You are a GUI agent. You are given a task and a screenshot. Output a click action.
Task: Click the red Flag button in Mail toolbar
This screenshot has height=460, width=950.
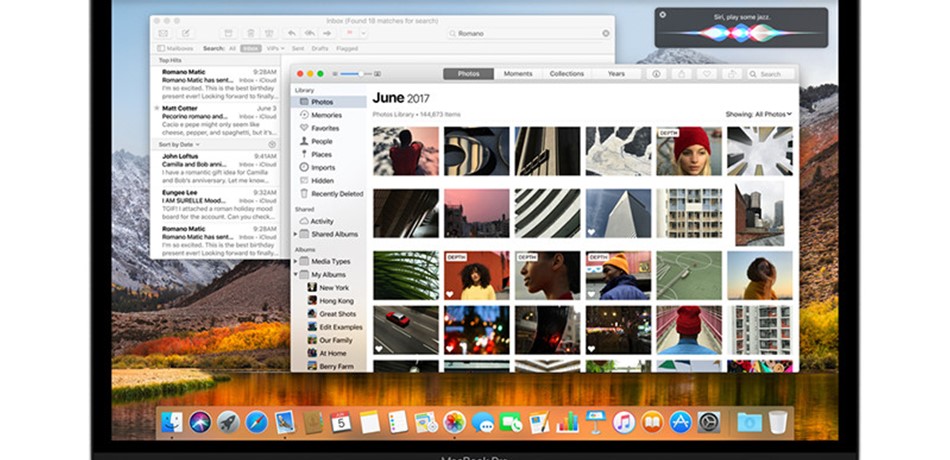[x=350, y=33]
